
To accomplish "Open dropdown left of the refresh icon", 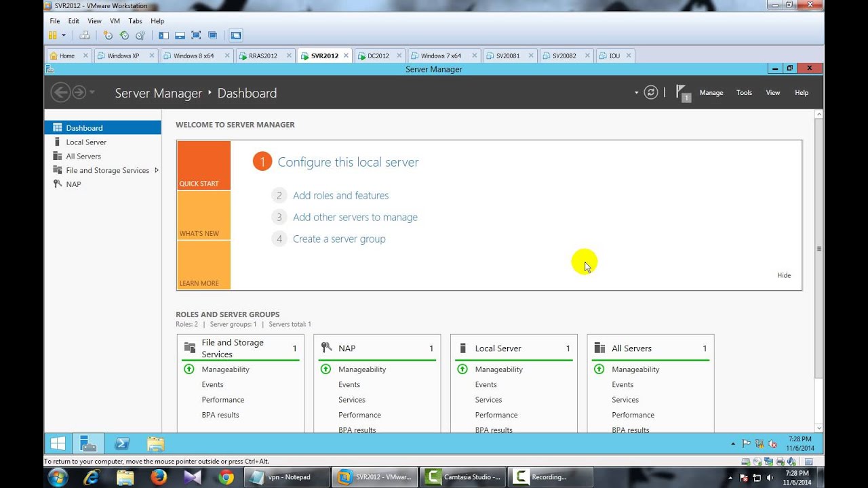I will pyautogui.click(x=636, y=92).
